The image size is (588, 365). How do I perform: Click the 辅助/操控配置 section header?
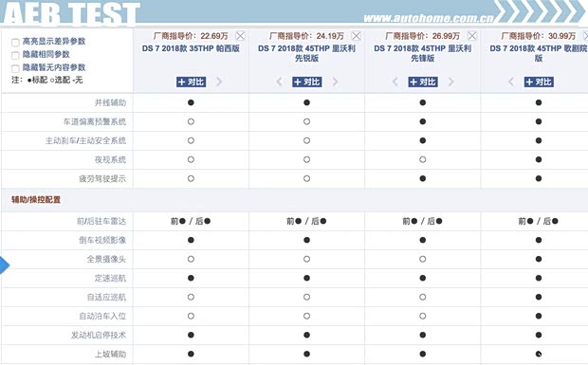coord(36,200)
